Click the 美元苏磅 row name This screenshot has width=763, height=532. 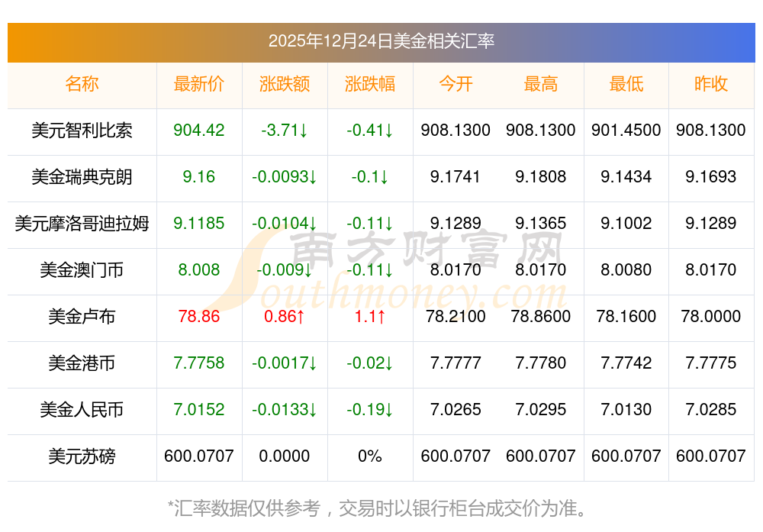point(82,456)
